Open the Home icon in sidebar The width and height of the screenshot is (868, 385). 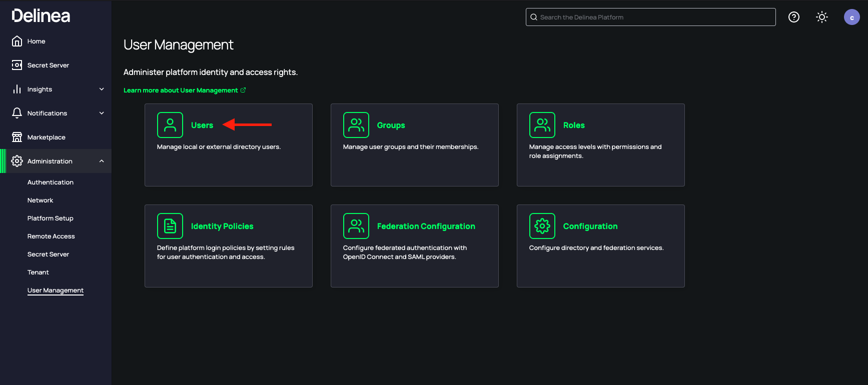click(x=17, y=41)
